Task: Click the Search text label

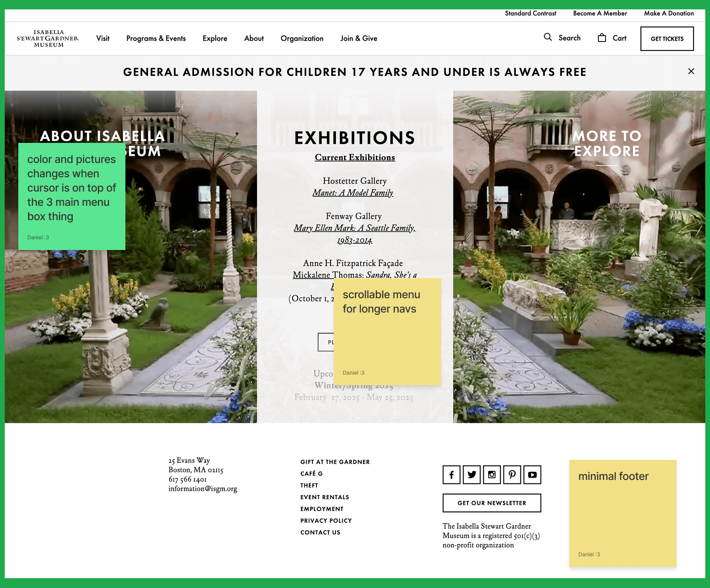Action: pos(569,38)
